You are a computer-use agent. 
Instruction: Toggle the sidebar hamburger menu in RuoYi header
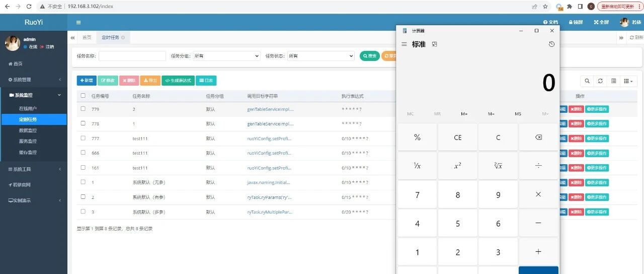click(78, 22)
